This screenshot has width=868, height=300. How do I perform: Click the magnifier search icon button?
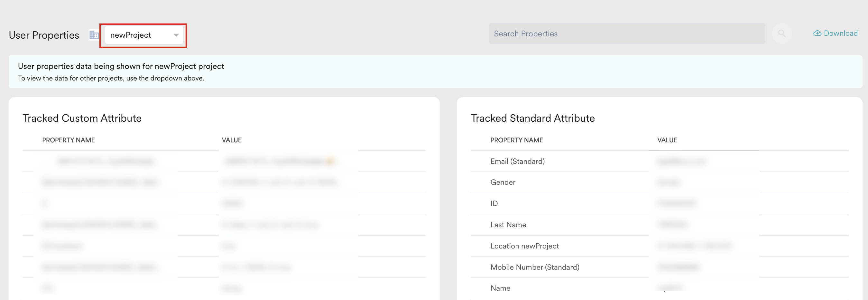pyautogui.click(x=781, y=33)
